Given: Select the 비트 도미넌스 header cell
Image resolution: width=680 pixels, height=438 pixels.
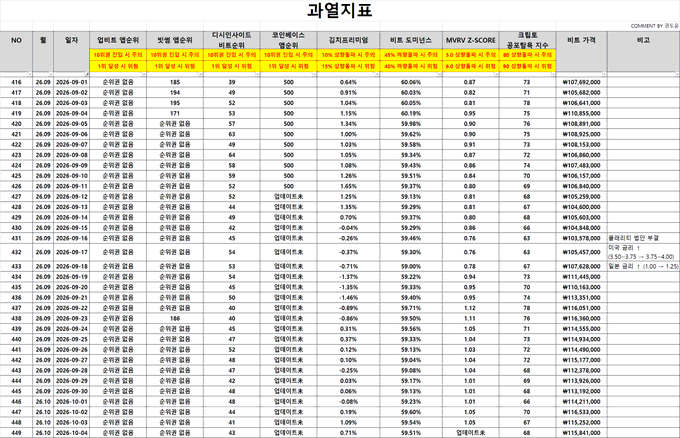Looking at the screenshot, I should coord(411,40).
